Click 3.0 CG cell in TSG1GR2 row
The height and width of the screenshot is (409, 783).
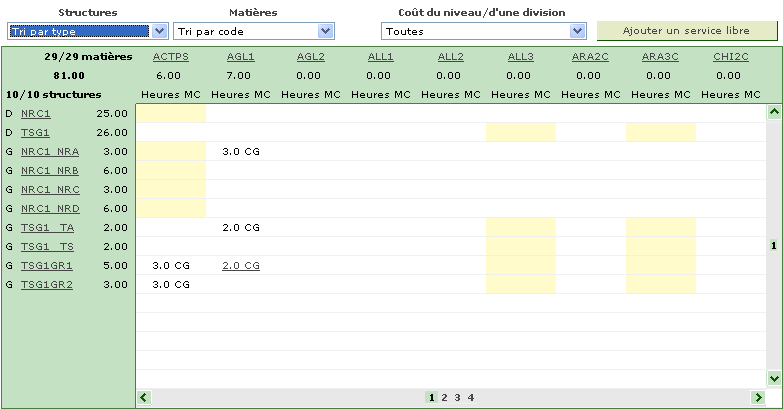coord(171,284)
